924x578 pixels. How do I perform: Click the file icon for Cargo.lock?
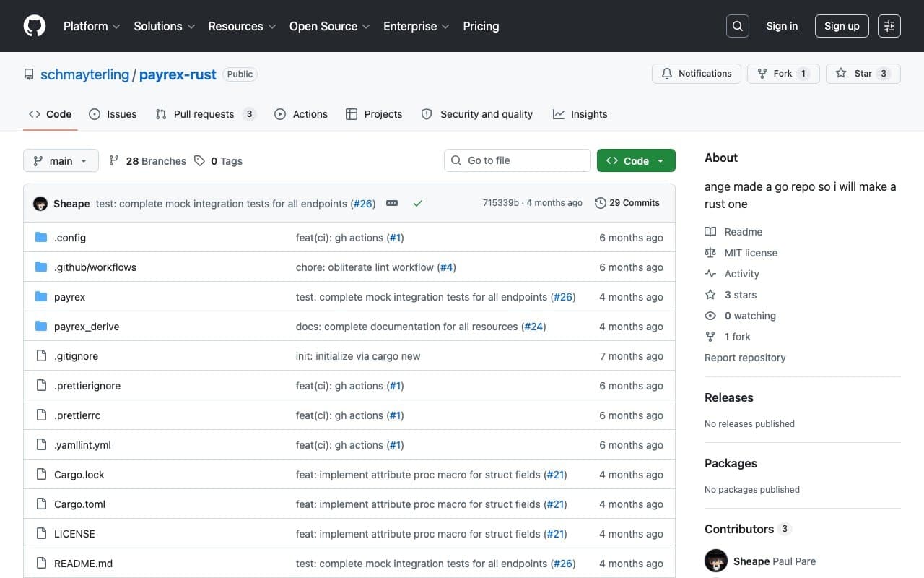tap(41, 475)
